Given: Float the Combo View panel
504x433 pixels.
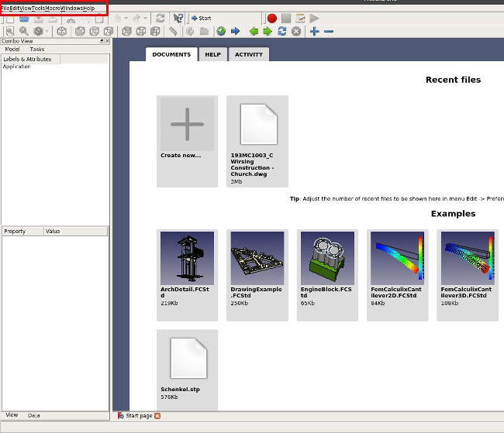Looking at the screenshot, I should (101, 40).
